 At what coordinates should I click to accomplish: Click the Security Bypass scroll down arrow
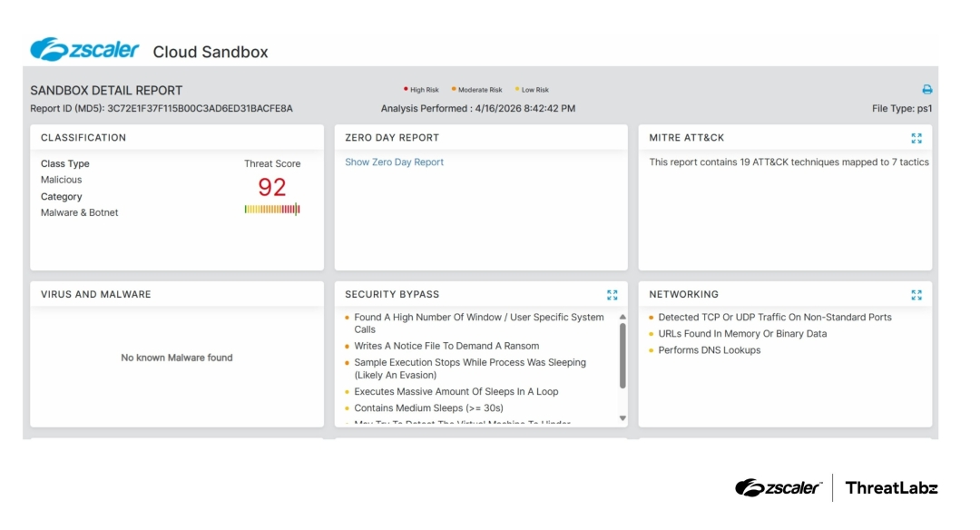click(622, 418)
